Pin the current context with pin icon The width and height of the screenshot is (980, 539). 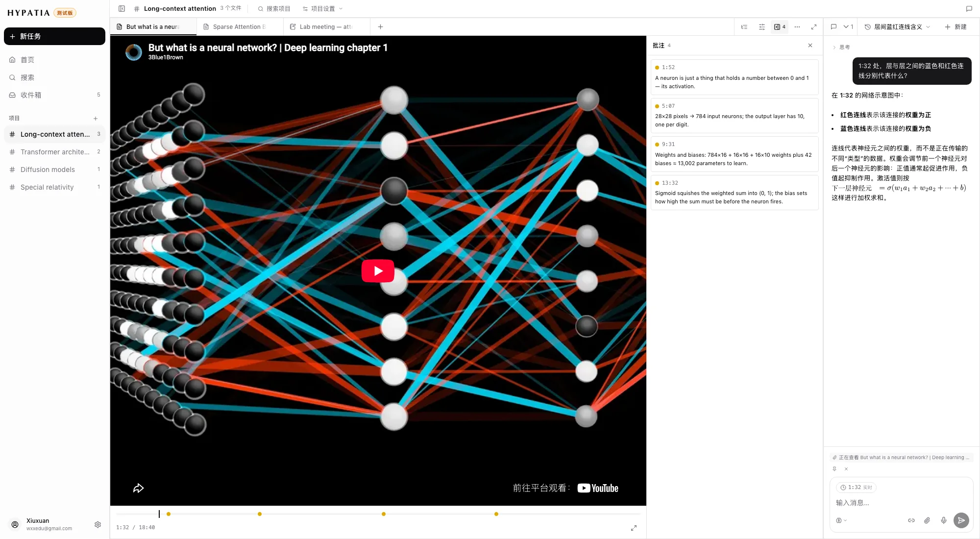(834, 469)
